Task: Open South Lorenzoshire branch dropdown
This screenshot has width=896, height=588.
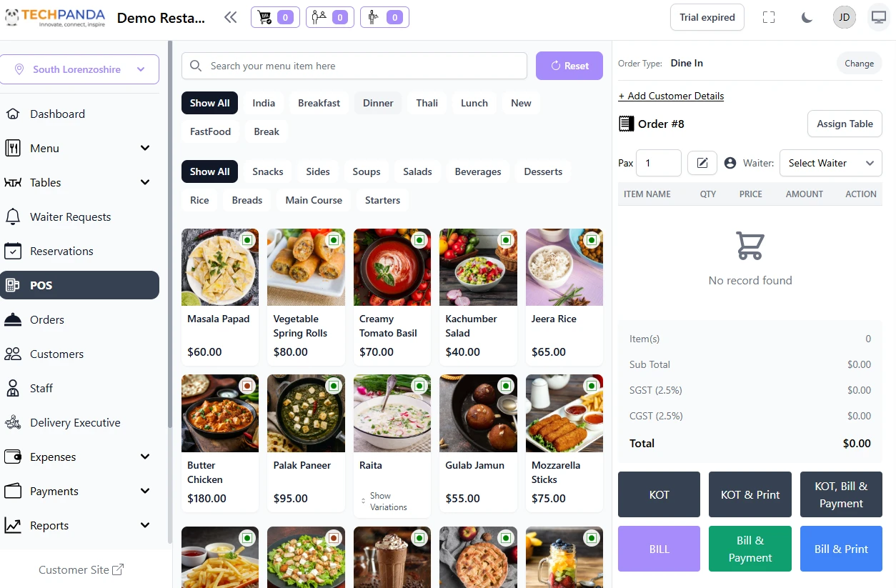Action: 79,69
